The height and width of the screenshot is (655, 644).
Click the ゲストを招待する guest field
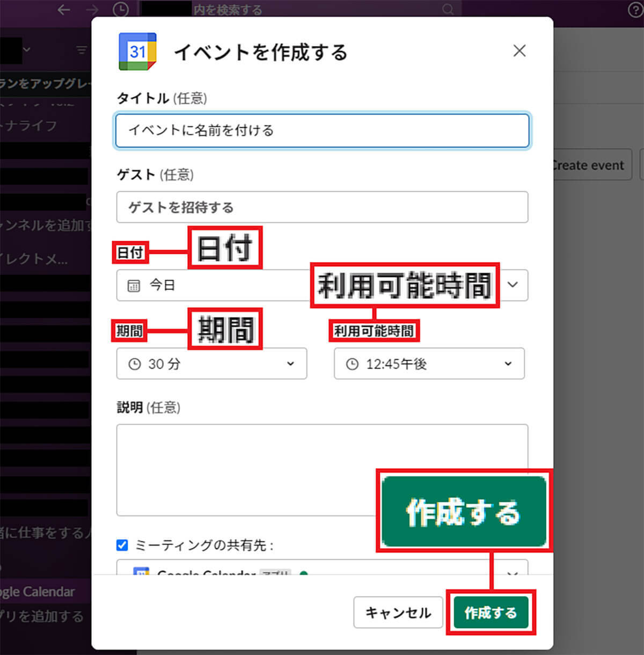(x=322, y=207)
